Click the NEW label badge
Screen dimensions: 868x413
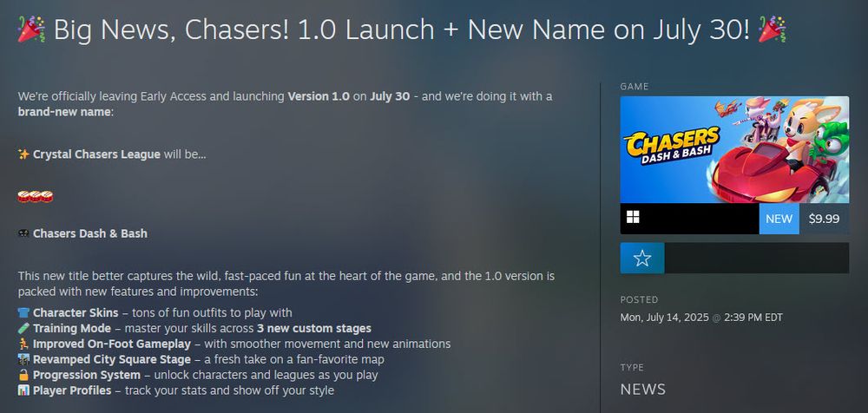[779, 219]
